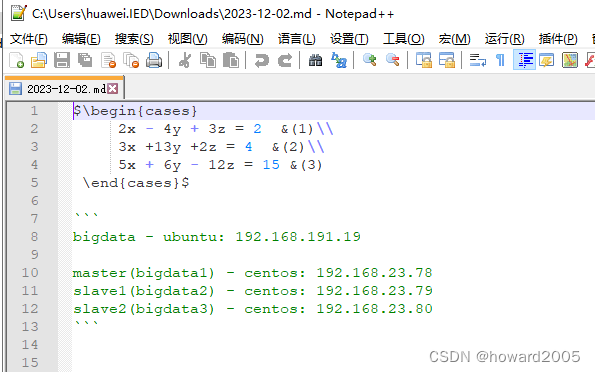Image resolution: width=595 pixels, height=372 pixels.
Task: Click the Undo arrow icon
Action: 262,60
